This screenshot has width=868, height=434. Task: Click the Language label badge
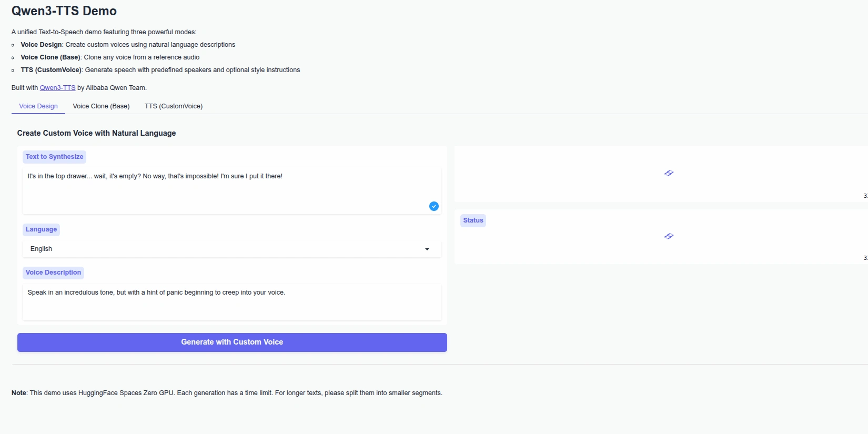tap(41, 229)
